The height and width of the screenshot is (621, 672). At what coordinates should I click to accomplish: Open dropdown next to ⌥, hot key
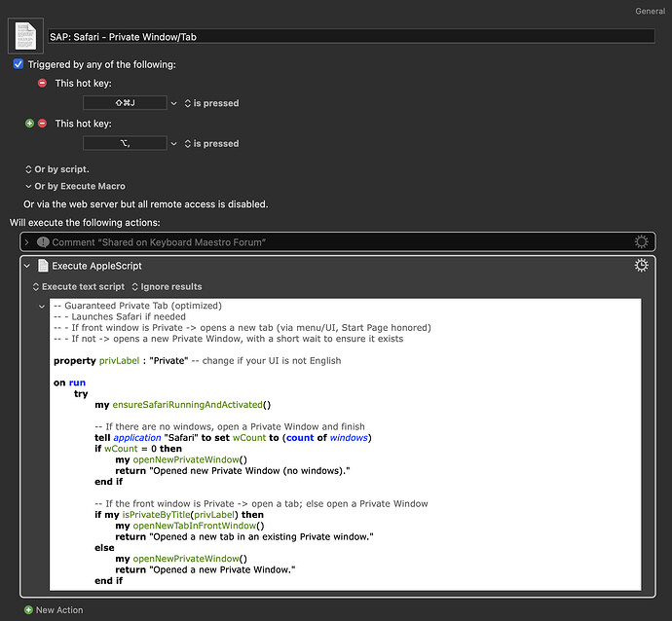pos(173,143)
